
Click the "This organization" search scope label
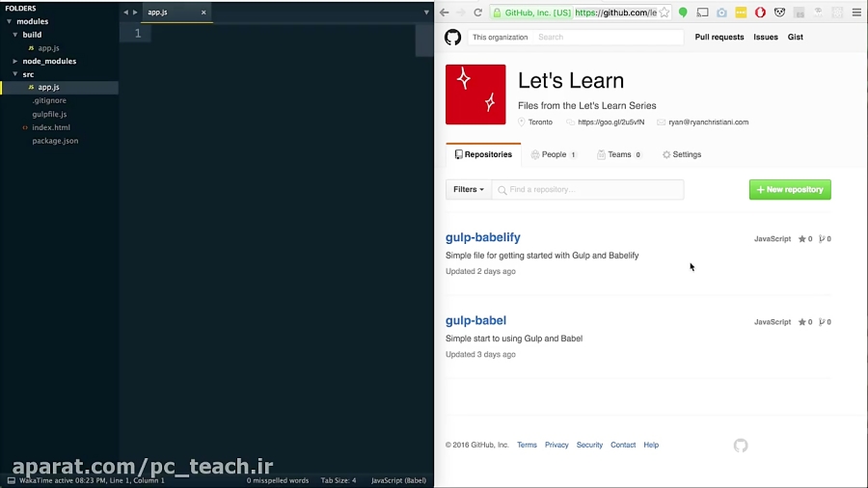coord(500,37)
